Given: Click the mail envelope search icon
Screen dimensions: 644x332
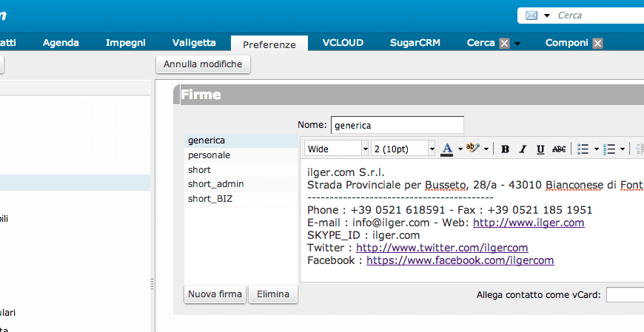Looking at the screenshot, I should tap(531, 16).
